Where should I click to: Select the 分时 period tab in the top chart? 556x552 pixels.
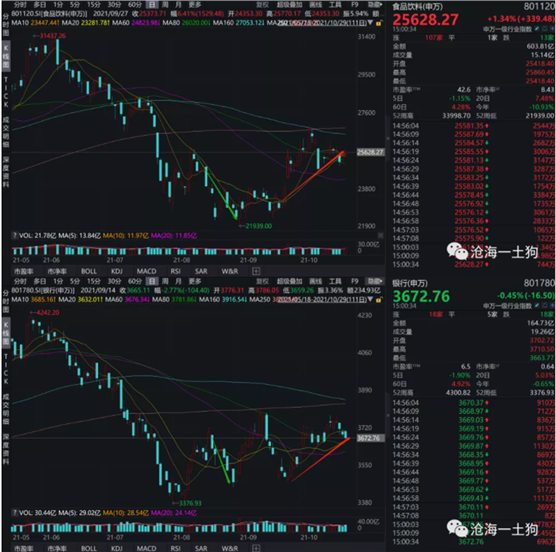(20, 5)
